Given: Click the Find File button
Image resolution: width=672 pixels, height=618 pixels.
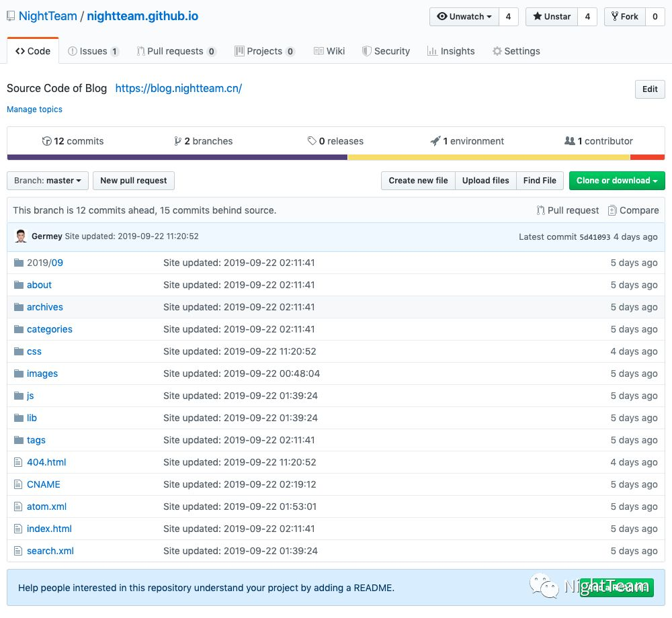Looking at the screenshot, I should [540, 181].
